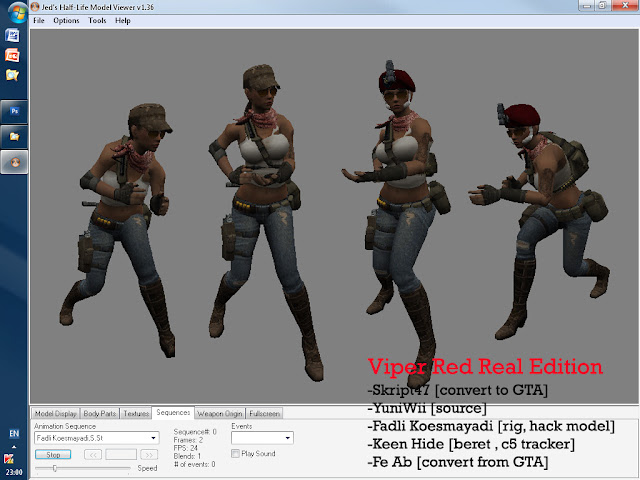Select the Sequences tab
640x480 pixels.
pos(173,413)
